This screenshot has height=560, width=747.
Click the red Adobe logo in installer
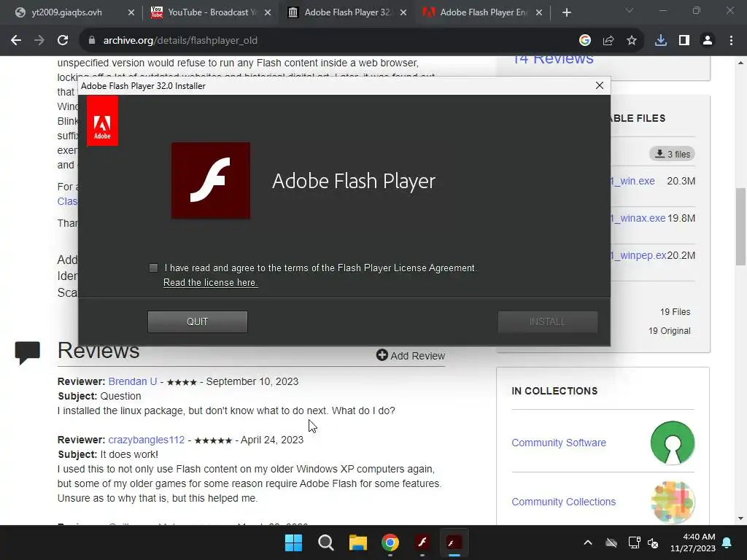pyautogui.click(x=102, y=120)
